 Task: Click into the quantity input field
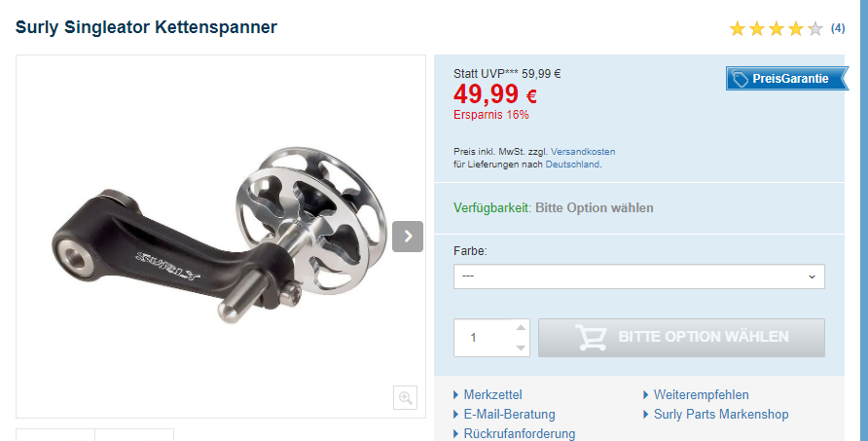[x=485, y=338]
